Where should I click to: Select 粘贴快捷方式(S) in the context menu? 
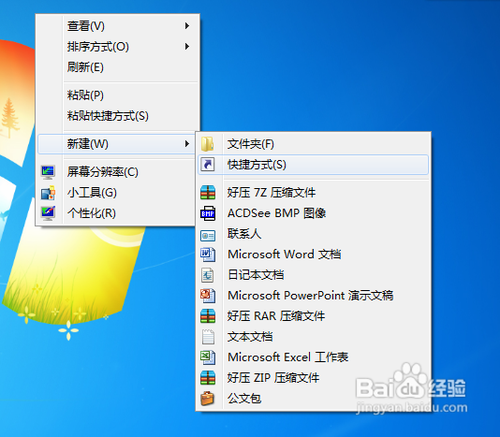117,116
